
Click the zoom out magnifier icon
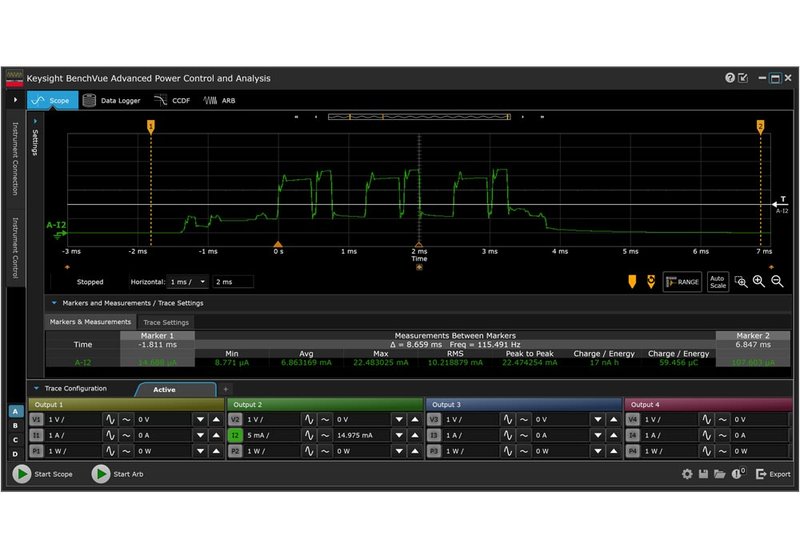[x=777, y=282]
